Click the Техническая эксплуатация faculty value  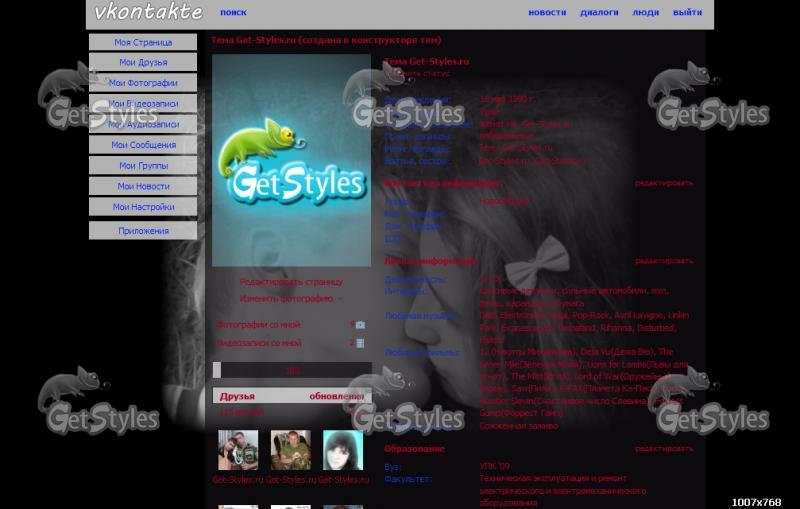(x=563, y=491)
